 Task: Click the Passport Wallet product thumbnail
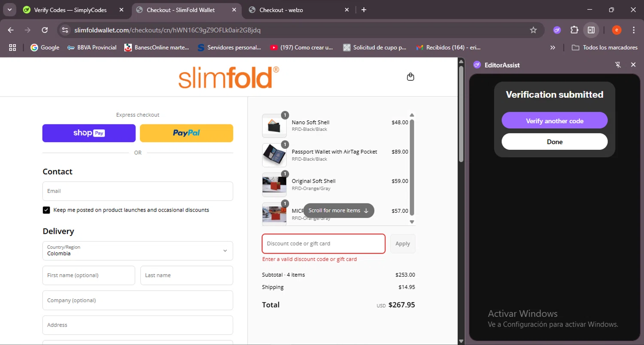[274, 155]
